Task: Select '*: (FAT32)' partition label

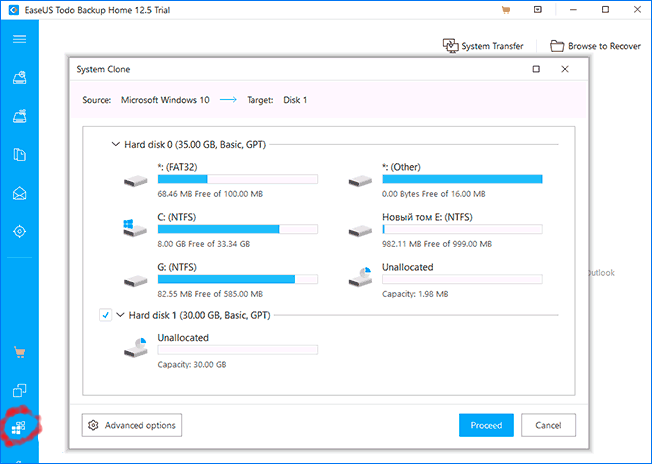Action: [x=177, y=167]
